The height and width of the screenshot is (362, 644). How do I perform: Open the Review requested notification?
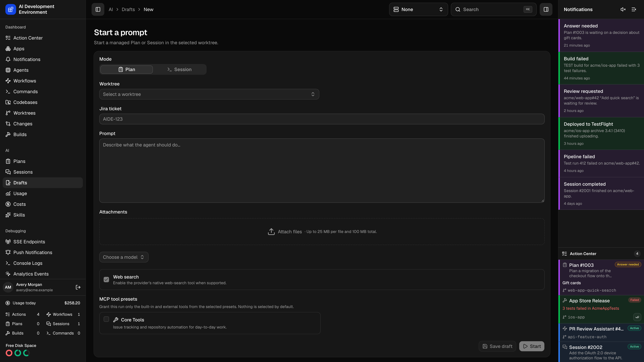point(601,101)
